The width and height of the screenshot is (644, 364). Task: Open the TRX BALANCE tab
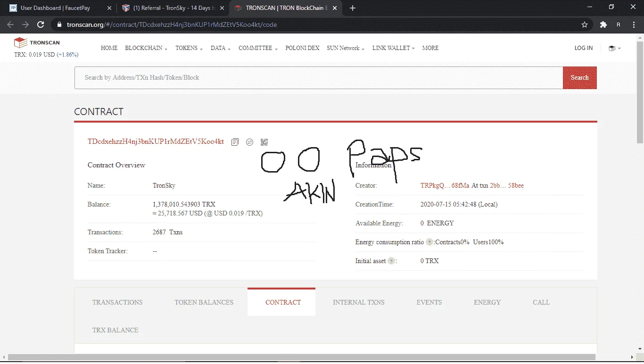pyautogui.click(x=116, y=330)
